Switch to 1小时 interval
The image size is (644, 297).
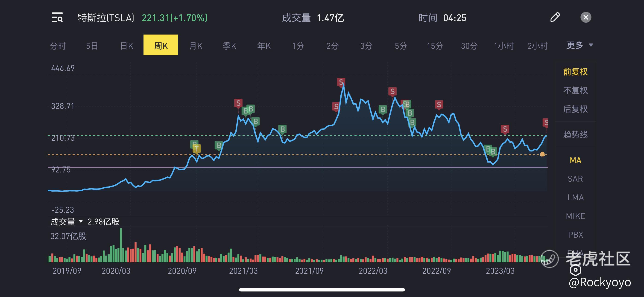pyautogui.click(x=504, y=46)
